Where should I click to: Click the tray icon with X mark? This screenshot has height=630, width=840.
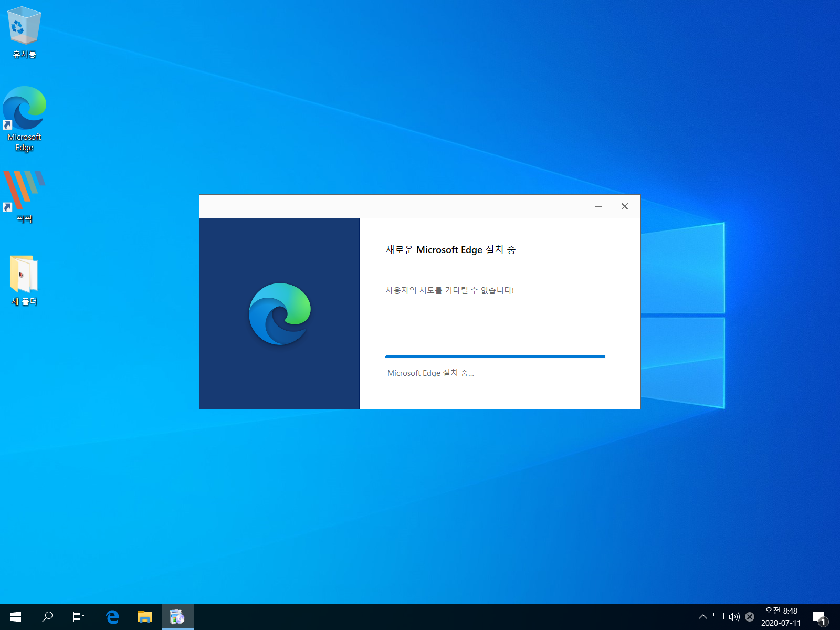click(750, 617)
